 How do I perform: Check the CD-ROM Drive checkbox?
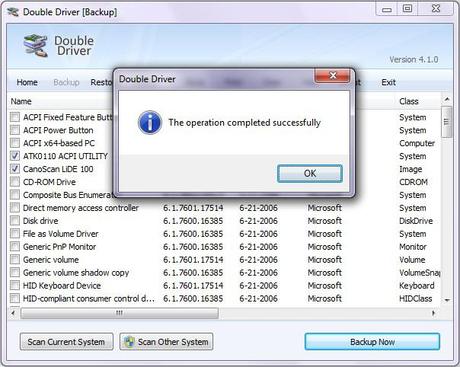coord(15,182)
